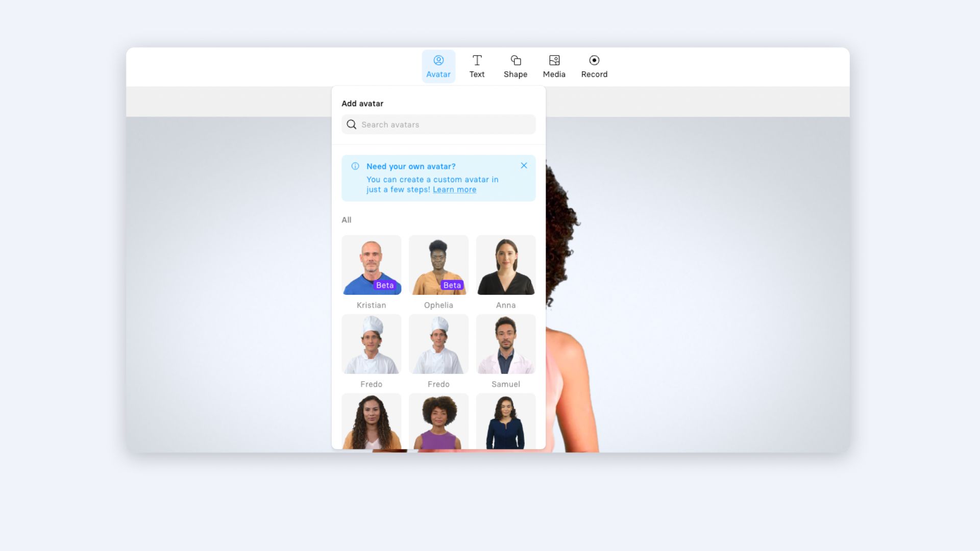Select the chef Fredo avatar left
The image size is (980, 551).
371,343
